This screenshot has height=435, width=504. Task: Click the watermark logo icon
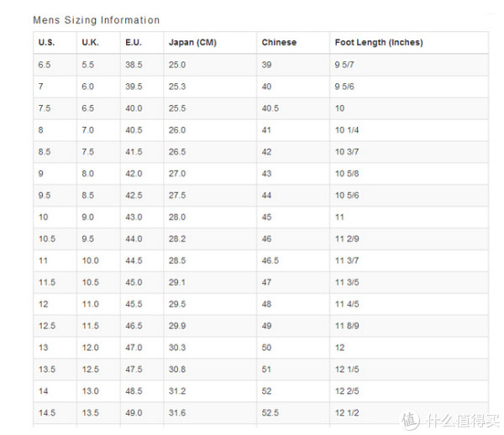[410, 420]
